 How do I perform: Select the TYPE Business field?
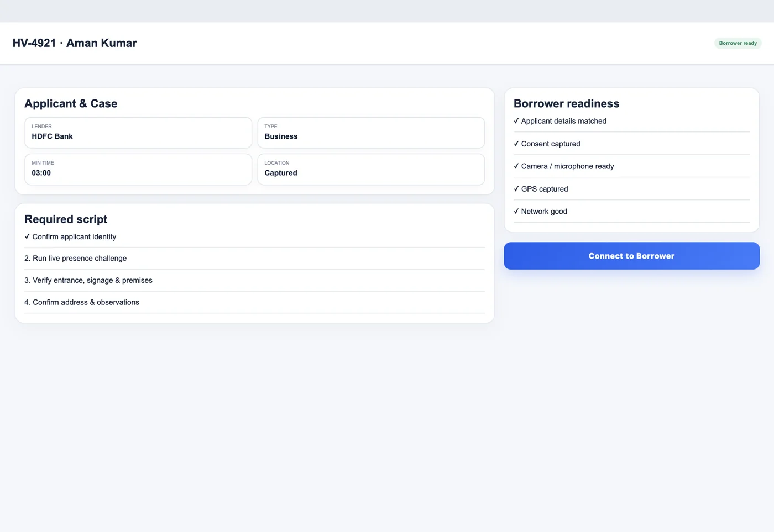click(371, 133)
